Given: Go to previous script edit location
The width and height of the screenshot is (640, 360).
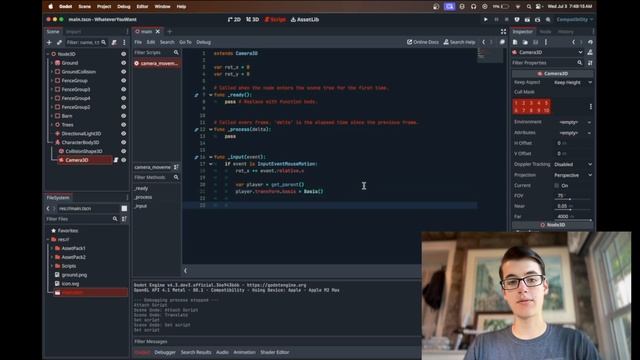Looking at the screenshot, I should (484, 42).
